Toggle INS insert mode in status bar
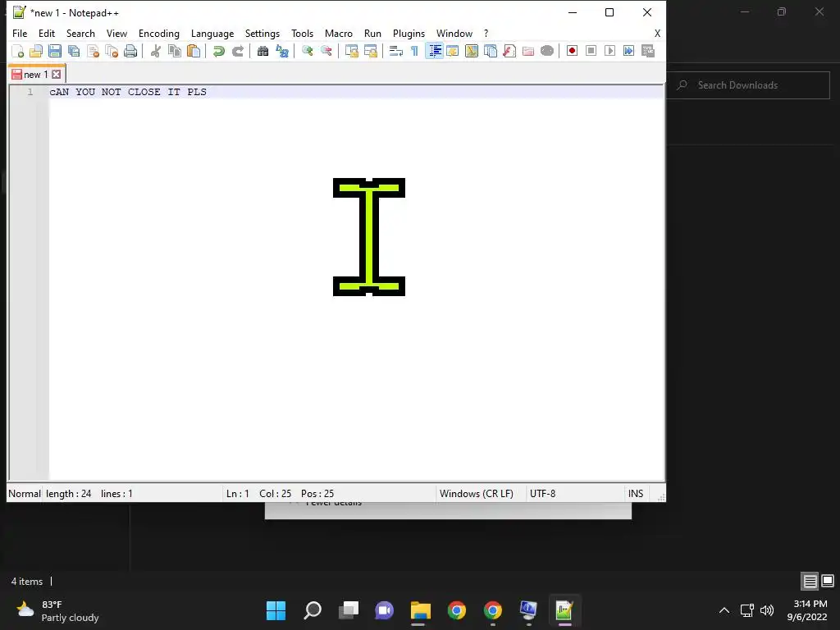Viewport: 840px width, 630px height. coord(636,493)
